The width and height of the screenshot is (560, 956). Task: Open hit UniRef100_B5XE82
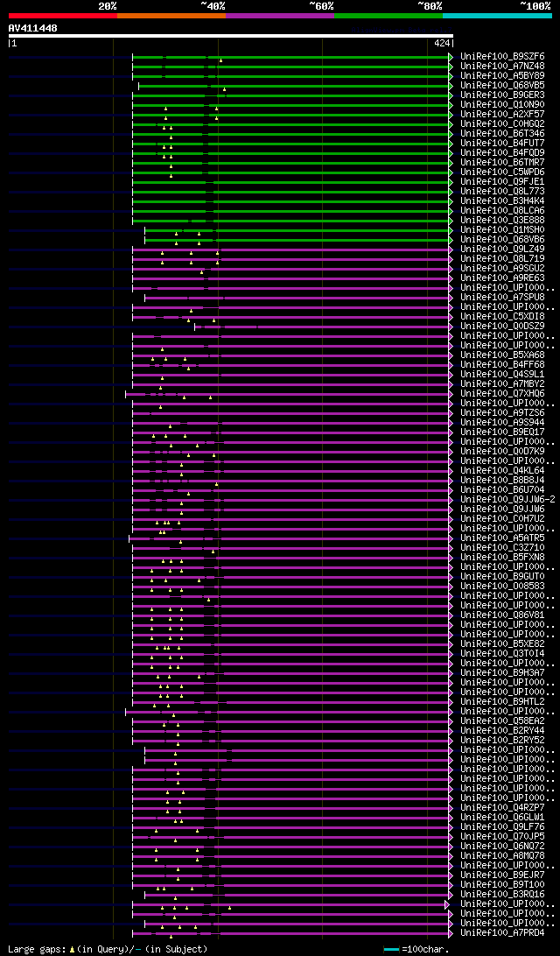[503, 643]
